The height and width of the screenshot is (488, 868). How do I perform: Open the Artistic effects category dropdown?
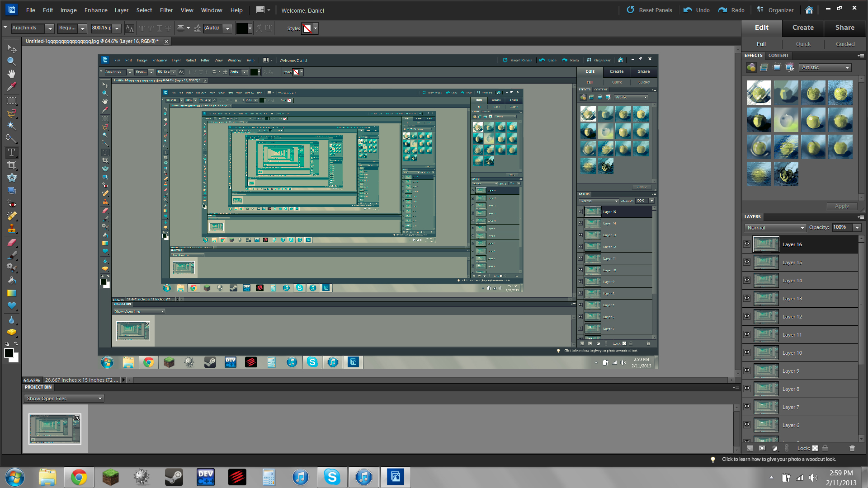pyautogui.click(x=825, y=67)
